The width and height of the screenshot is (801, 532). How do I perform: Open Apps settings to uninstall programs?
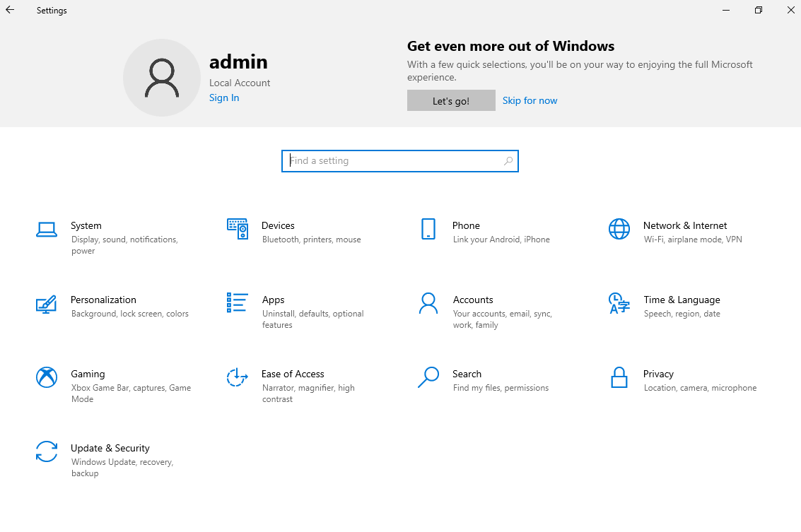274,300
